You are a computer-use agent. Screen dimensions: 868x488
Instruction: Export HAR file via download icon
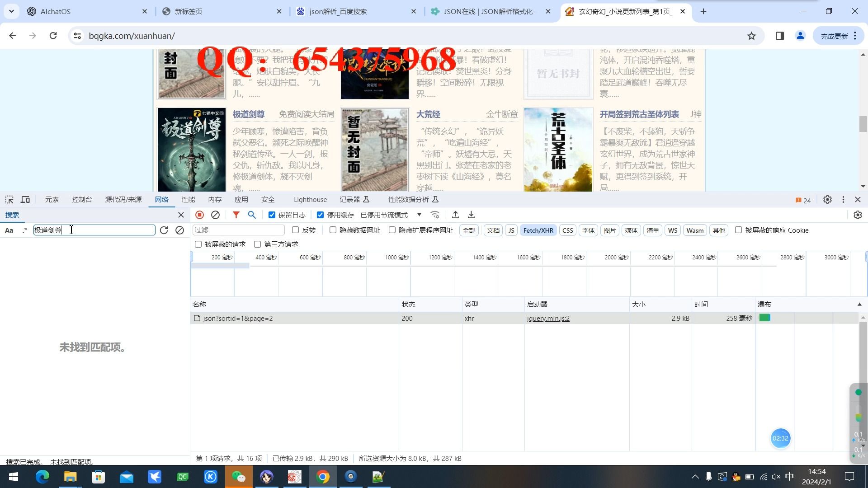(x=471, y=215)
